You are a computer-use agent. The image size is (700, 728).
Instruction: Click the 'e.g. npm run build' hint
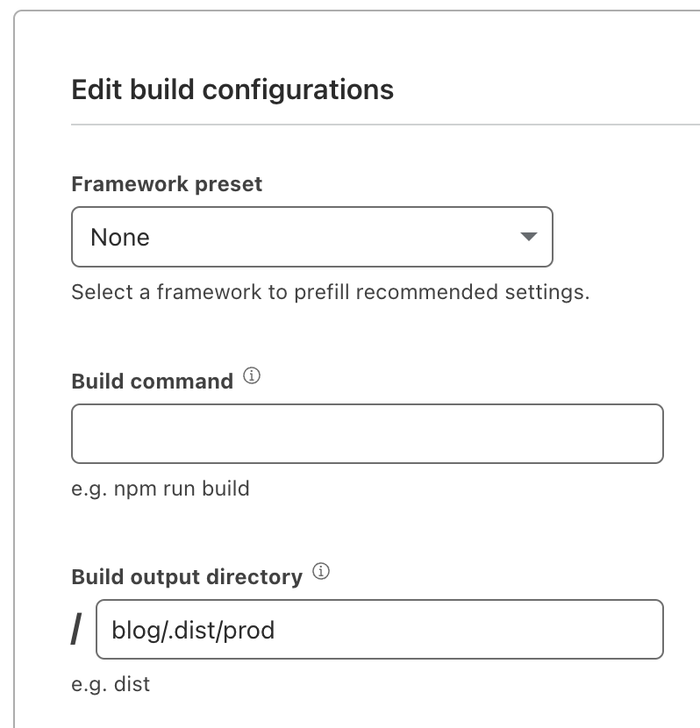click(x=160, y=489)
